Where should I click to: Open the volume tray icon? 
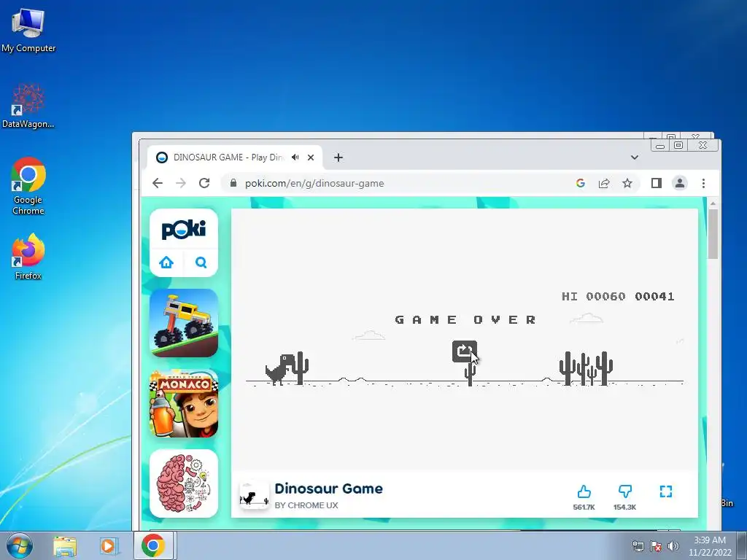click(673, 546)
